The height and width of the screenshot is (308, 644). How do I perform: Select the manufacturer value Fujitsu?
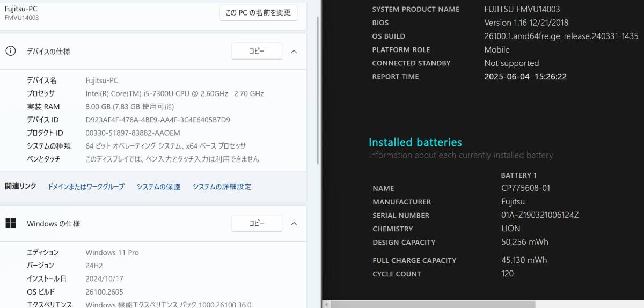coord(513,202)
